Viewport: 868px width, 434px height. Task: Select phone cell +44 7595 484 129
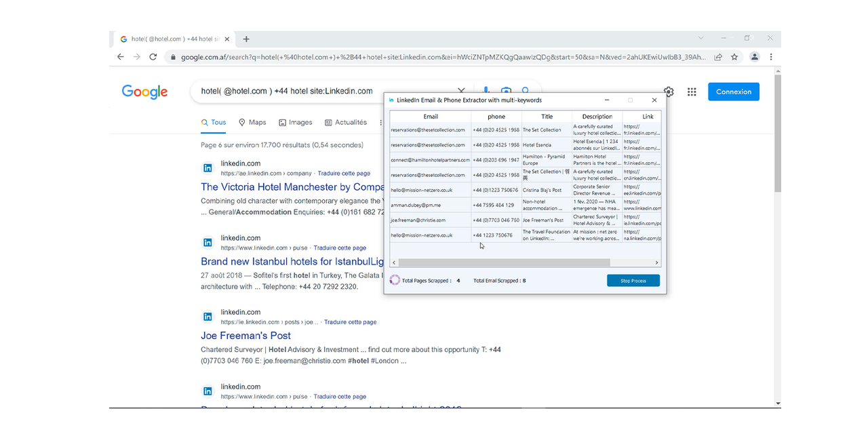496,205
